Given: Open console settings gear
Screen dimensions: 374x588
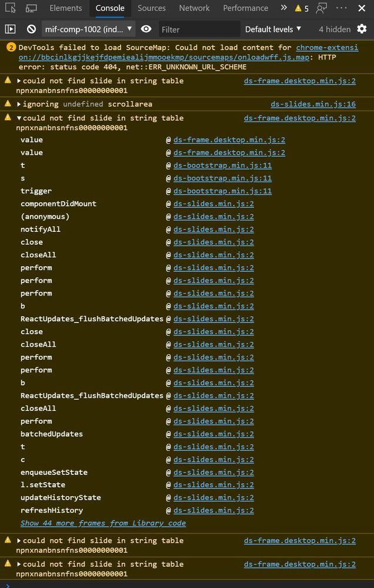Looking at the screenshot, I should click(362, 29).
